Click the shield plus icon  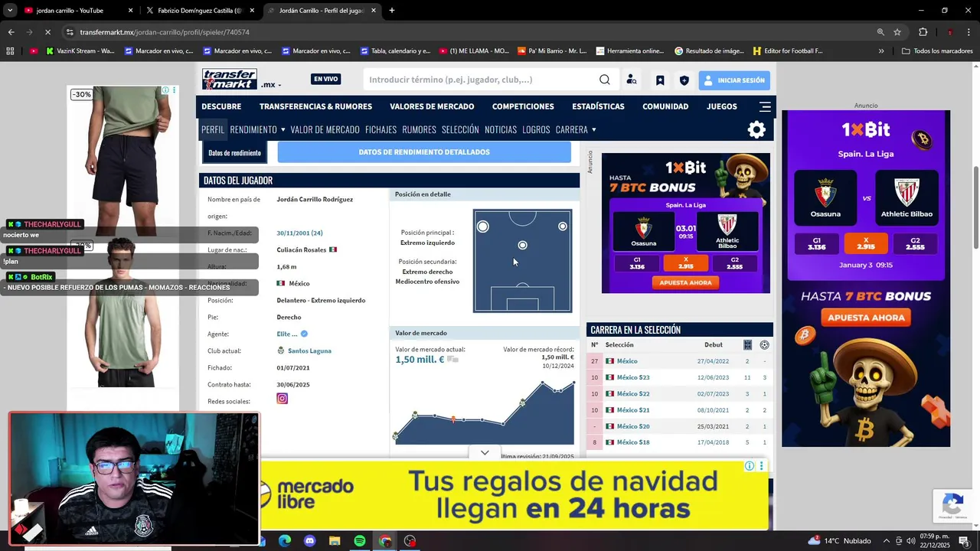(x=684, y=80)
